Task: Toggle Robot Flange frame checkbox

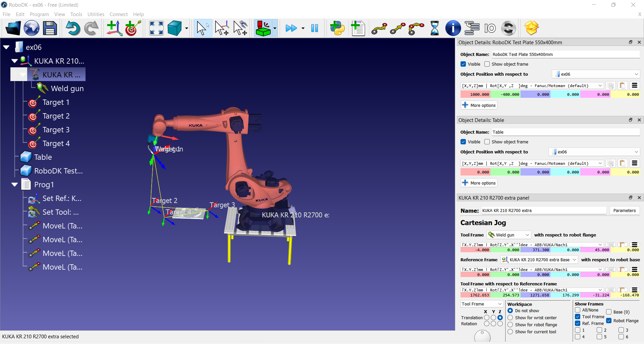Action: (x=609, y=321)
